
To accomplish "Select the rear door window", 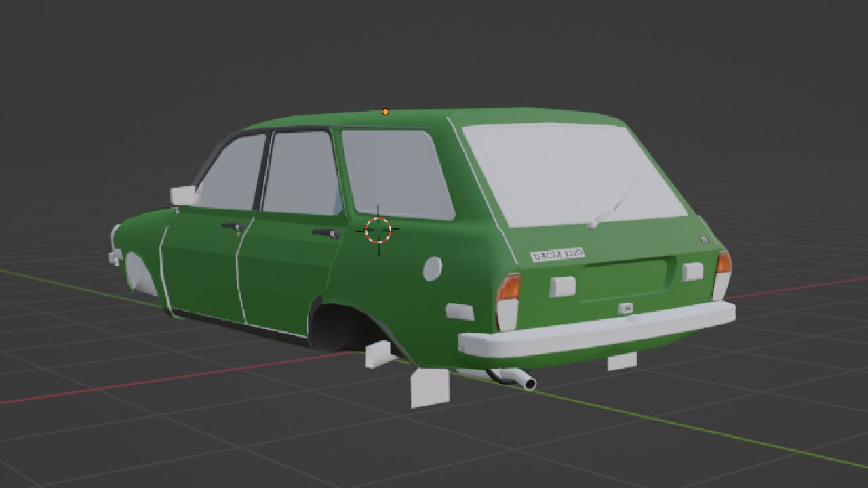I will pos(301,173).
